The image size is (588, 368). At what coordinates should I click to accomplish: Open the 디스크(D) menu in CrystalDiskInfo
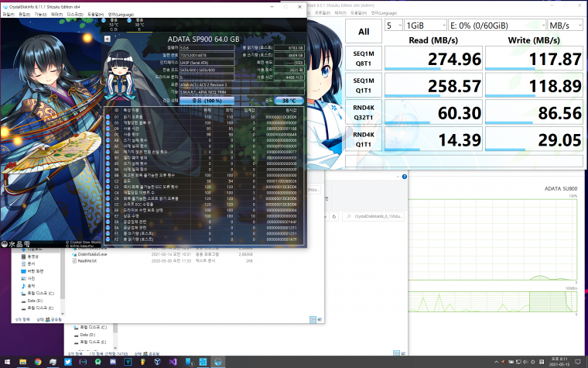click(x=75, y=14)
